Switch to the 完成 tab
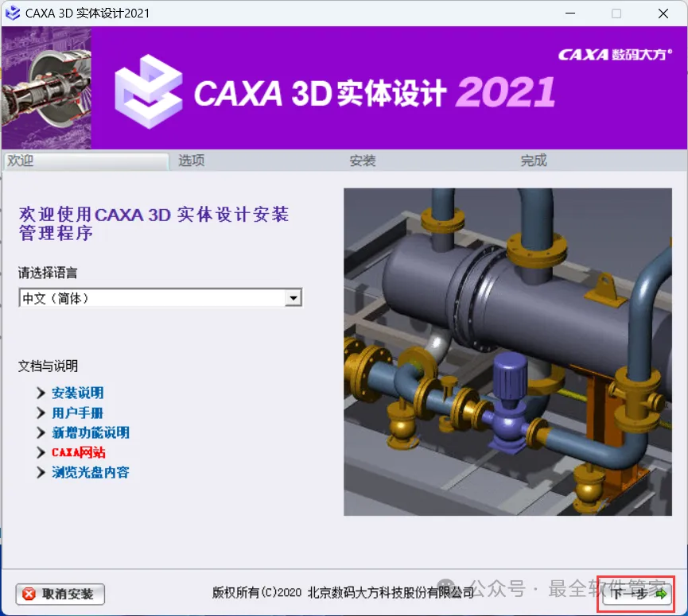The height and width of the screenshot is (616, 688). tap(534, 161)
